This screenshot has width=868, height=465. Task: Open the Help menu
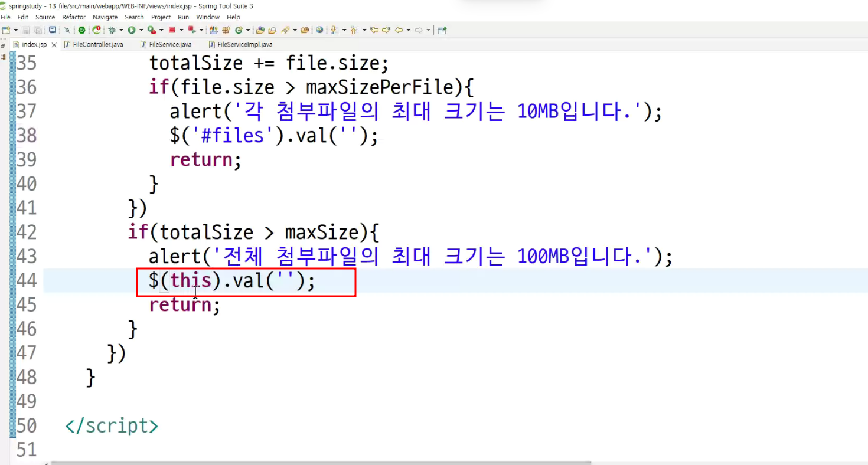coord(233,17)
